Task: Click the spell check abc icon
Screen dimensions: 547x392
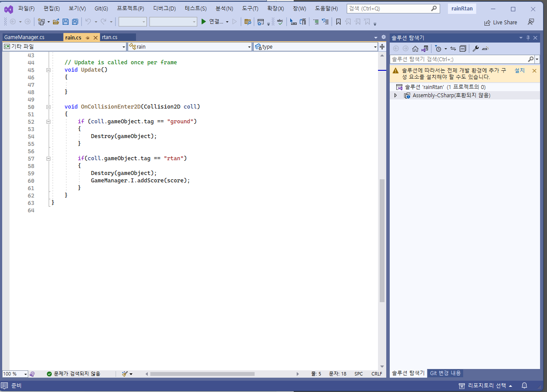Action: coord(280,22)
